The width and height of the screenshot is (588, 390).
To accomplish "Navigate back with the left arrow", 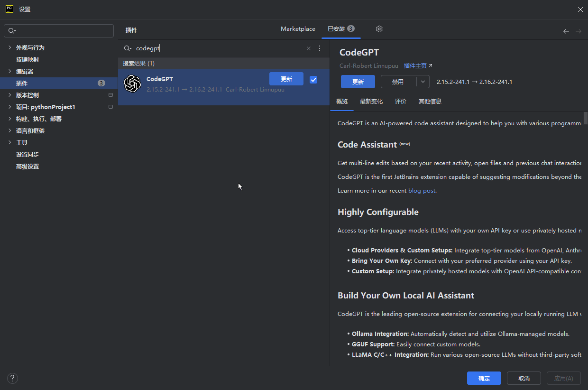I will point(566,31).
